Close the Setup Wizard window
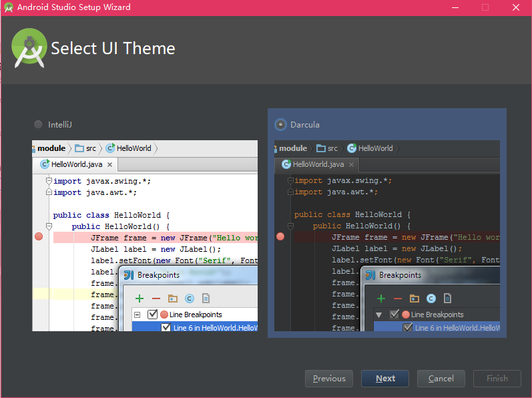532x398 pixels. click(x=516, y=7)
